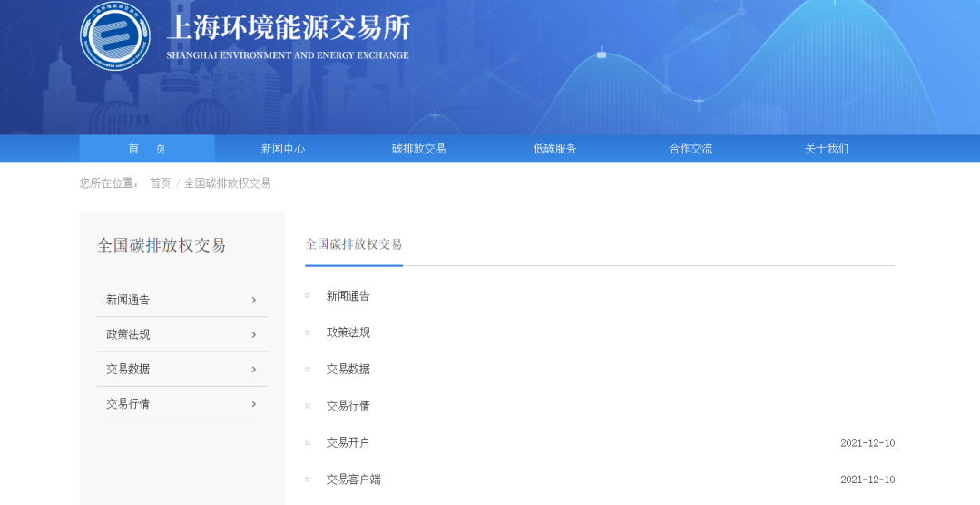Select 交易行情 in the left sidebar
This screenshot has width=980, height=505.
click(x=181, y=403)
